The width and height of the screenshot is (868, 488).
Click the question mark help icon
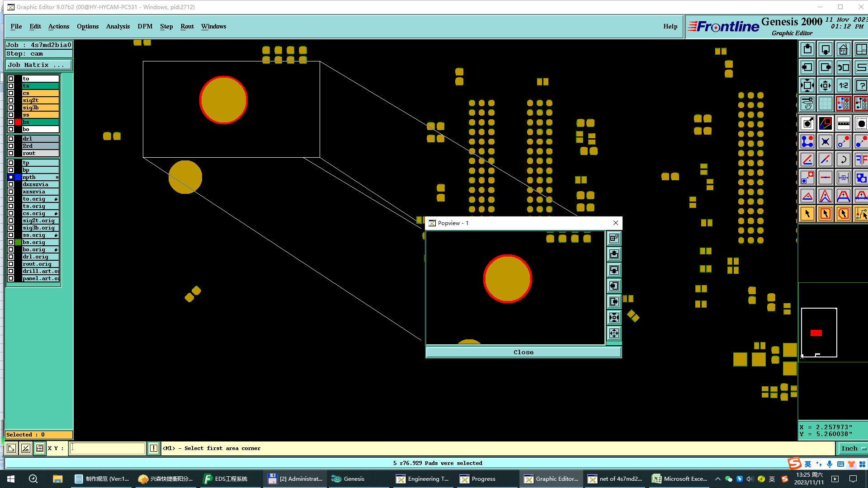861,85
